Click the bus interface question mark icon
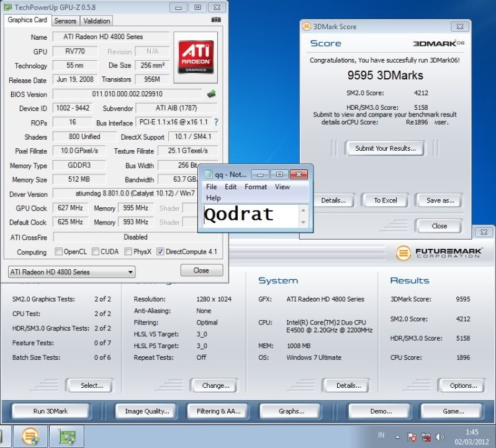The image size is (496, 448). 216,122
